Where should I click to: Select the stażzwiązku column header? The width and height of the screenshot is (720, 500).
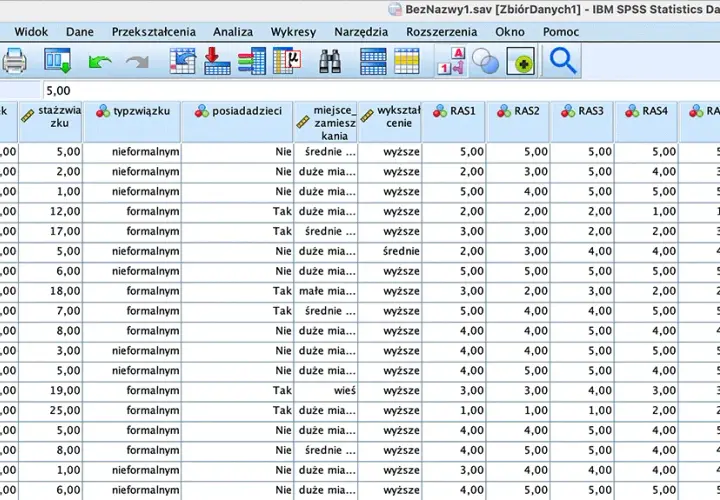tap(51, 122)
